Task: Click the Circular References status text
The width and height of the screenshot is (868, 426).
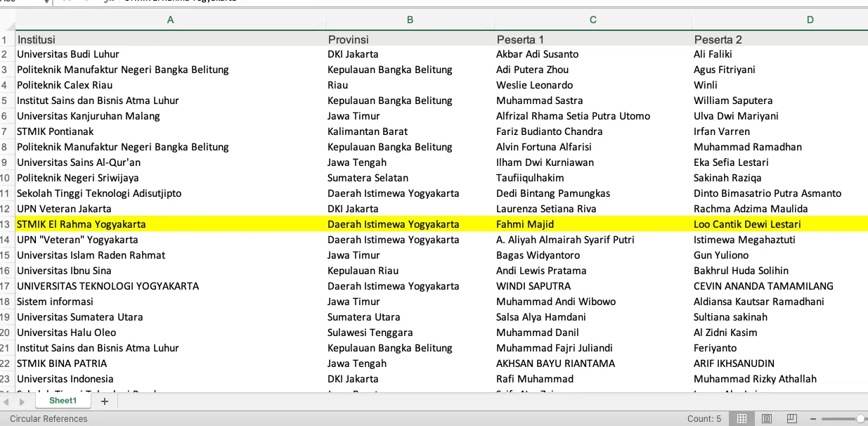Action: coord(48,419)
